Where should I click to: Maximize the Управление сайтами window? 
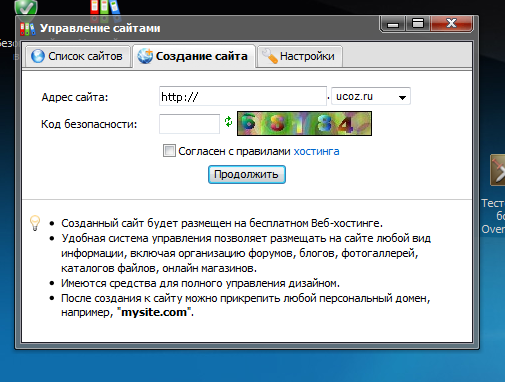pos(418,24)
